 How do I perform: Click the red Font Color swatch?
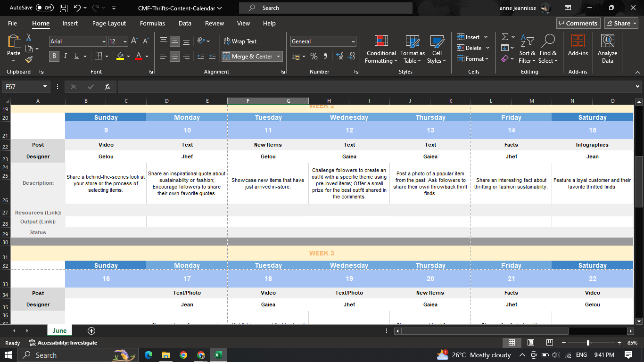(x=139, y=56)
